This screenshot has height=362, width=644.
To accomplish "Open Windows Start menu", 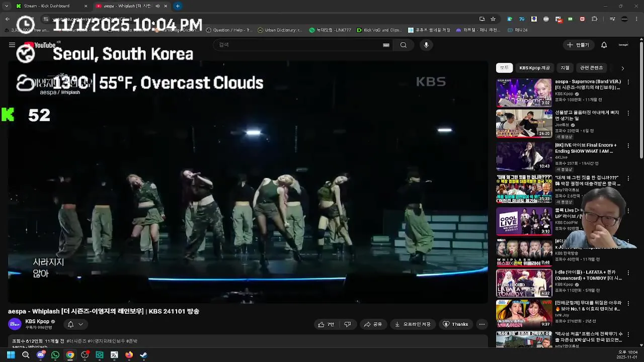I will pyautogui.click(x=11, y=355).
